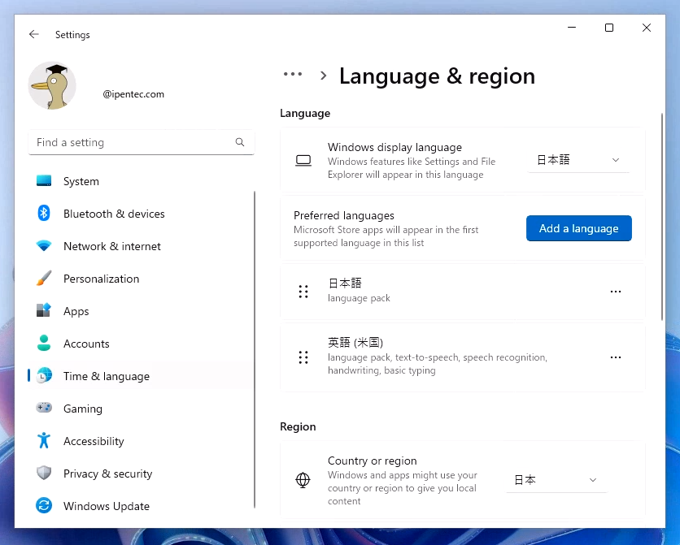This screenshot has height=545, width=680.
Task: Open more options for 日本語 language
Action: point(615,291)
